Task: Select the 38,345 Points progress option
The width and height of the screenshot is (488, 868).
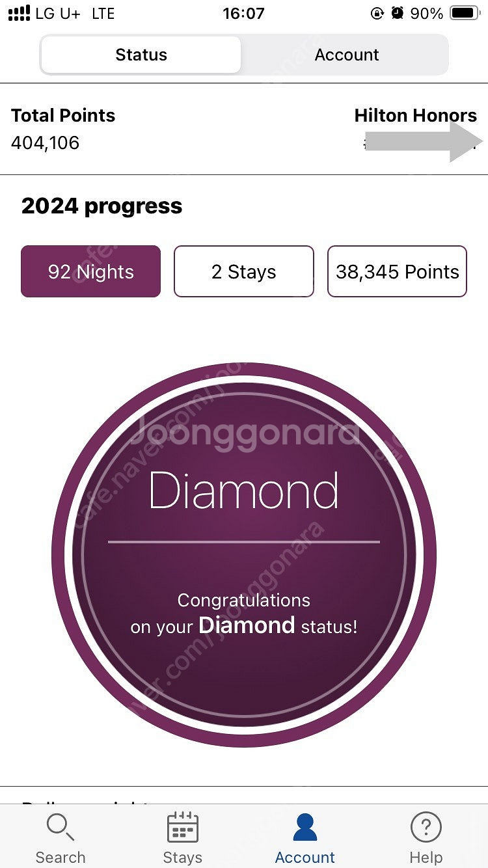Action: [397, 271]
